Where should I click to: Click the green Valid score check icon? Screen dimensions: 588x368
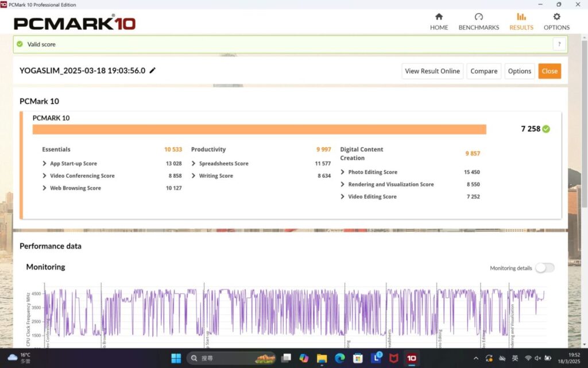pyautogui.click(x=20, y=44)
